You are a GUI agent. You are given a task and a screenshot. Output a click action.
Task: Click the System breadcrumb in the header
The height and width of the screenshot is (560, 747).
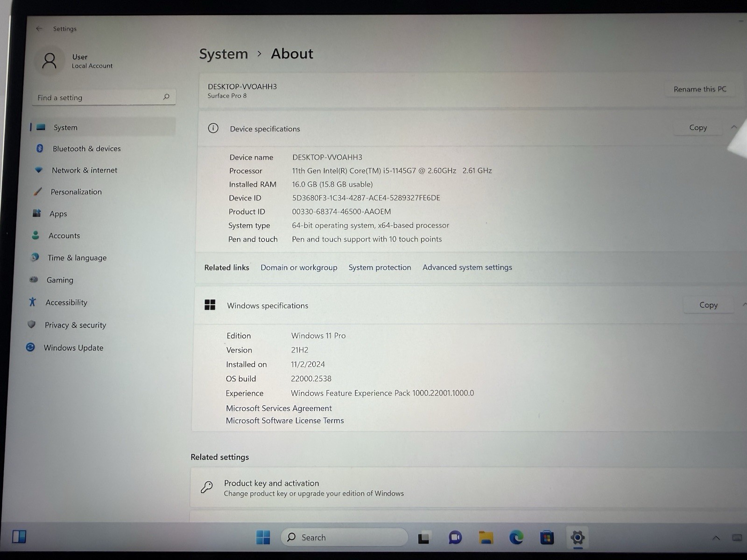tap(224, 54)
